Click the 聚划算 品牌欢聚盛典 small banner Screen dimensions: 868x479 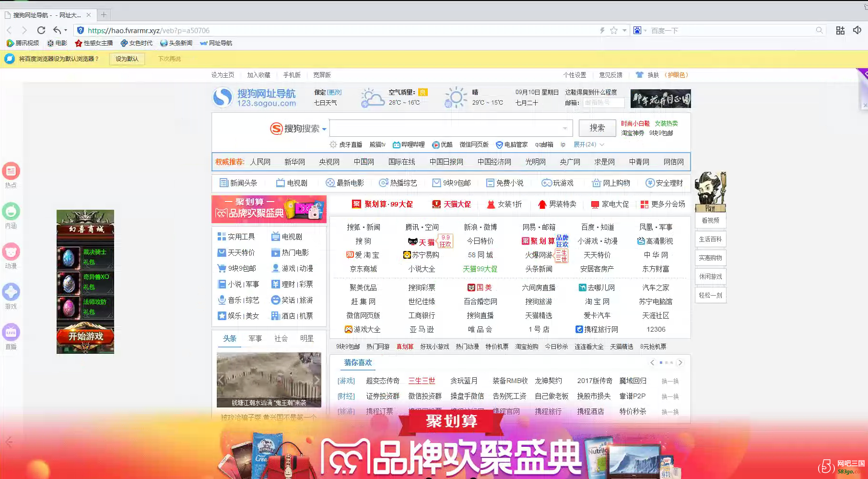pyautogui.click(x=269, y=209)
